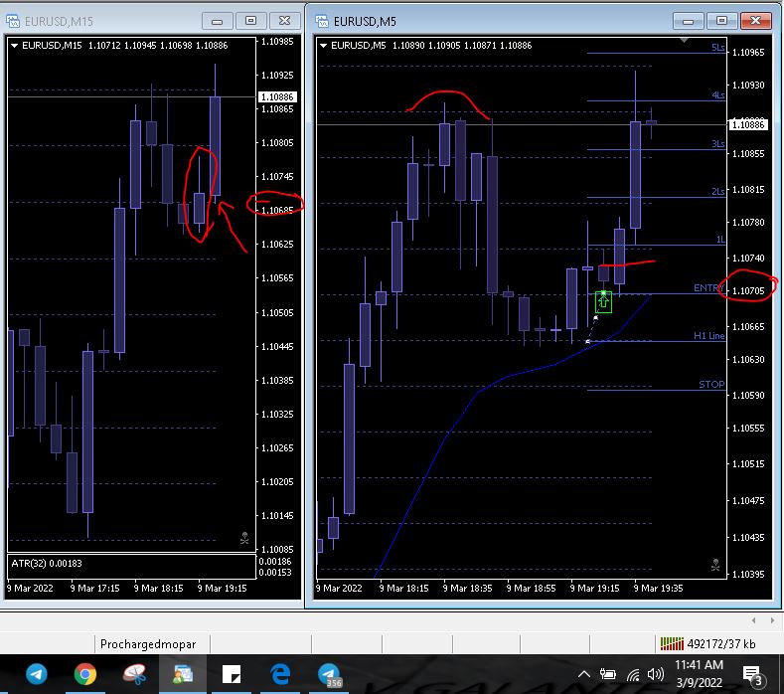Click the chart shift triangle on M5 chart
The image size is (784, 694).
(684, 40)
